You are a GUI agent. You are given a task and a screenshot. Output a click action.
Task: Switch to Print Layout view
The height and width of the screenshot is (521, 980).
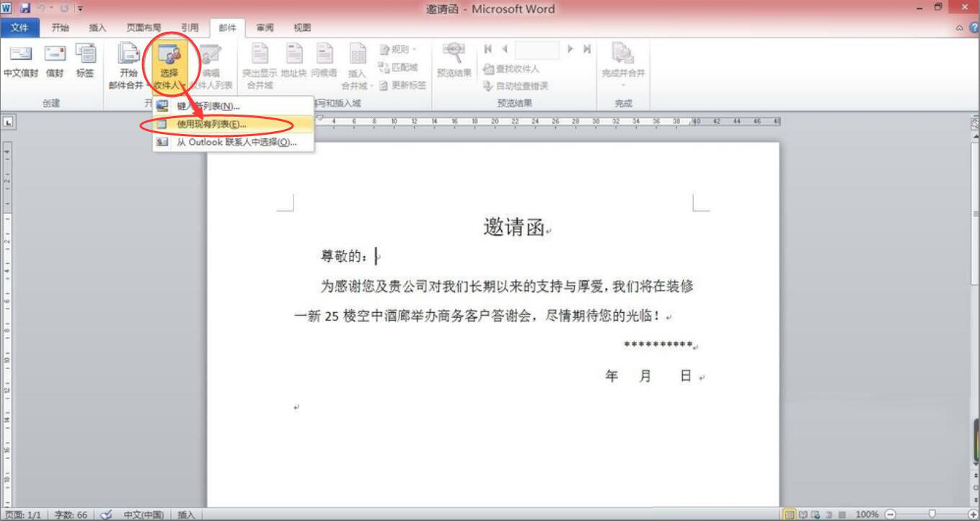coord(790,515)
